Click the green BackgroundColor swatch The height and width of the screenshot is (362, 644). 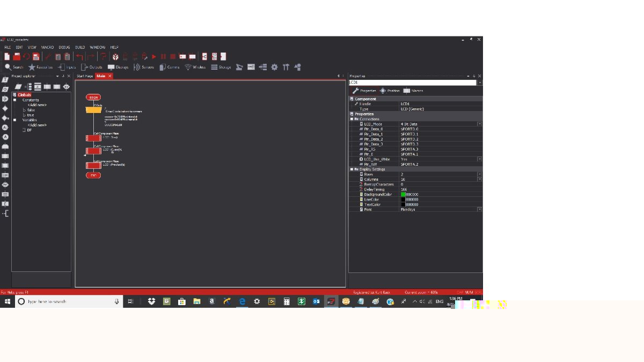click(x=403, y=194)
